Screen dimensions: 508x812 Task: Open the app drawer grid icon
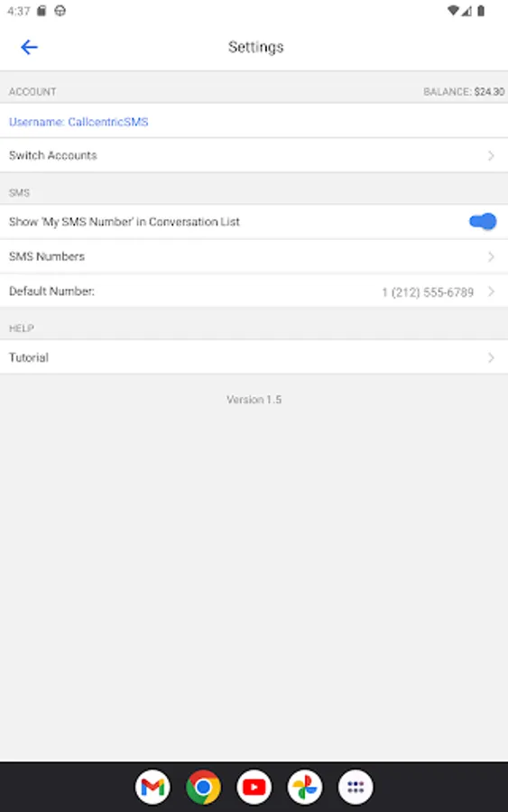click(356, 787)
